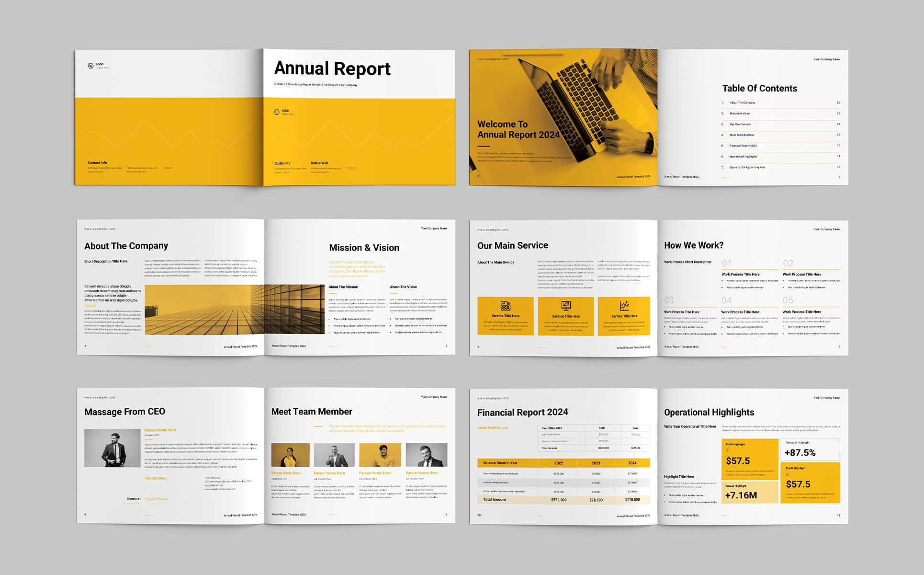Click the Welcome To Annual Report 2024 heading
This screenshot has width=924, height=575.
point(518,129)
